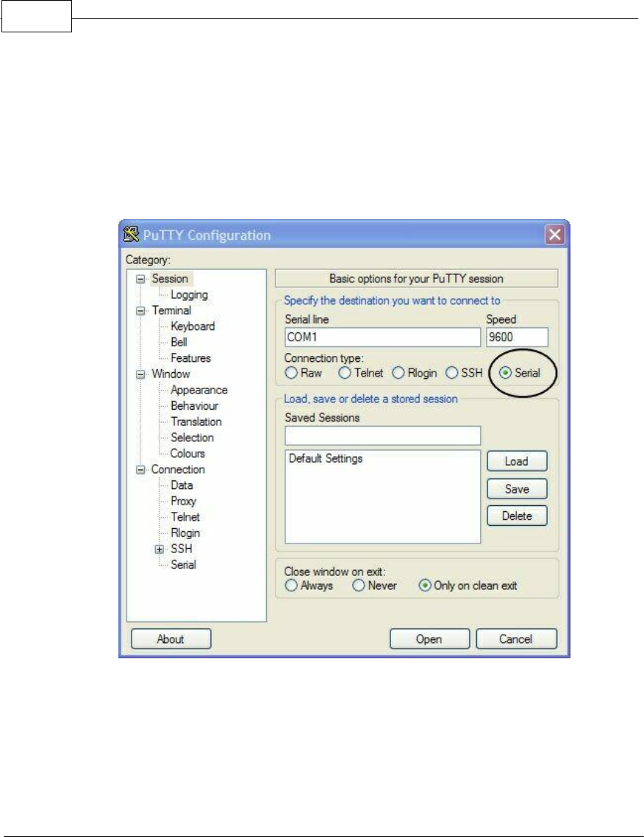Click the About button
The width and height of the screenshot is (644, 837).
(171, 639)
